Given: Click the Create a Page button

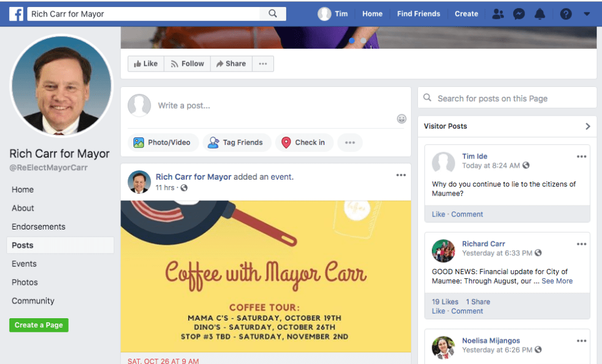Looking at the screenshot, I should [39, 325].
